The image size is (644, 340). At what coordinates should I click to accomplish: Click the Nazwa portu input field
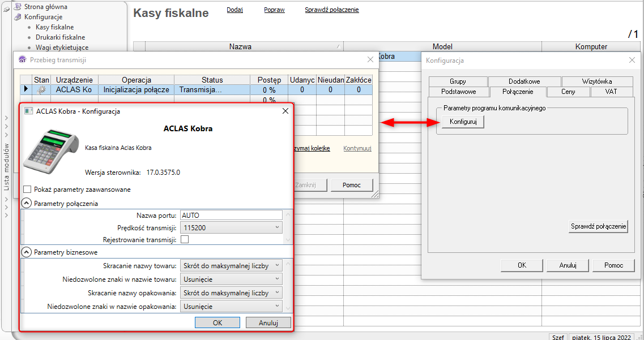(x=231, y=215)
